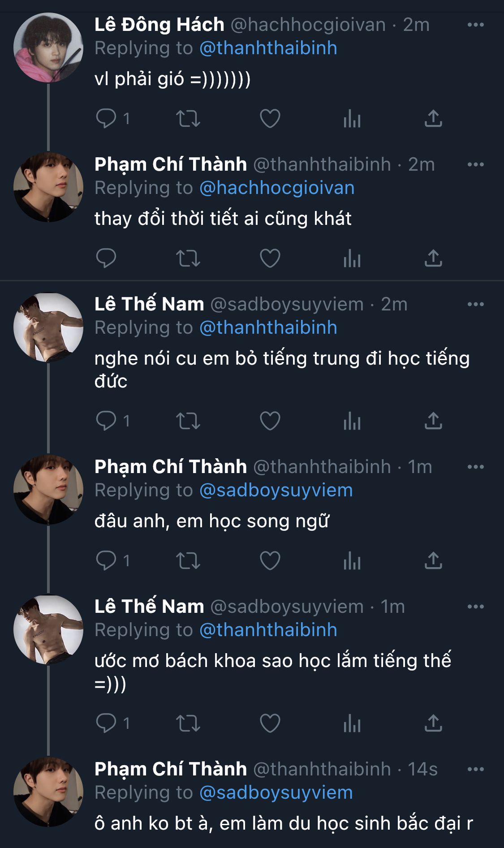Share the "ước mơ bách khoa" tweet
The height and width of the screenshot is (848, 504).
pyautogui.click(x=433, y=723)
